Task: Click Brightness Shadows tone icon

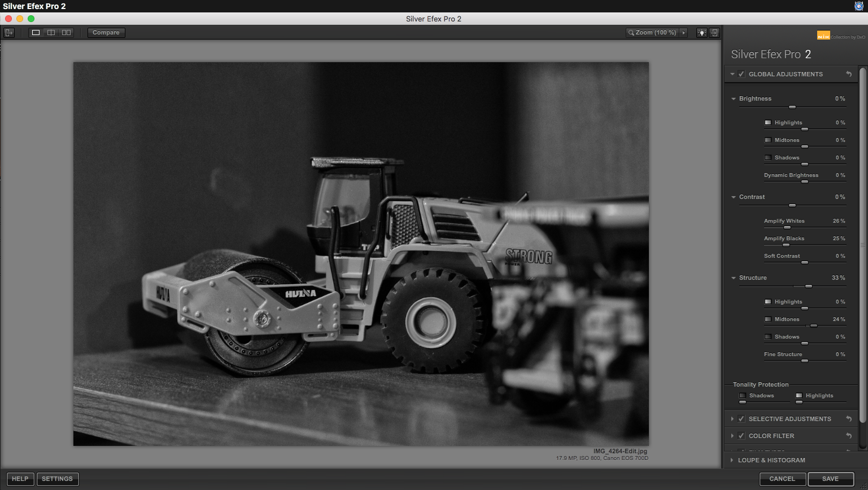Action: click(x=768, y=158)
